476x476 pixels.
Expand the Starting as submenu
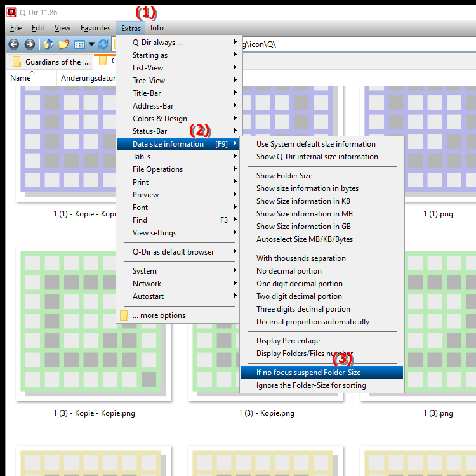(x=178, y=55)
